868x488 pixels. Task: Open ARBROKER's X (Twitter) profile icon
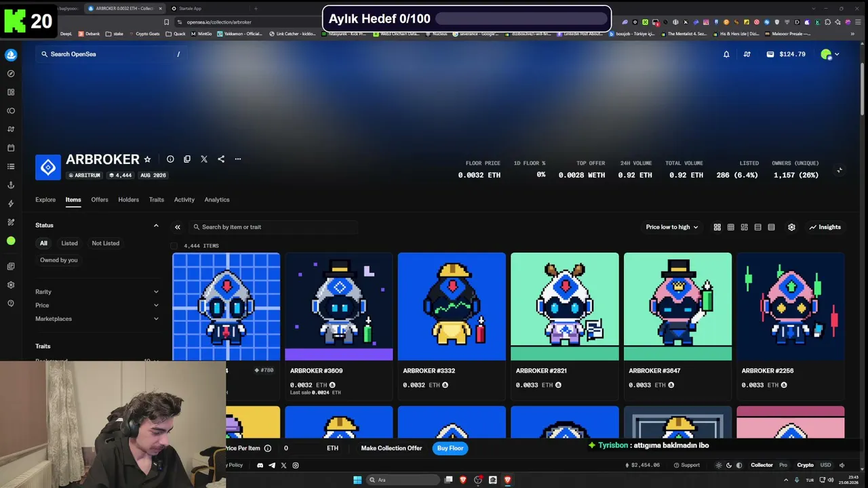204,159
